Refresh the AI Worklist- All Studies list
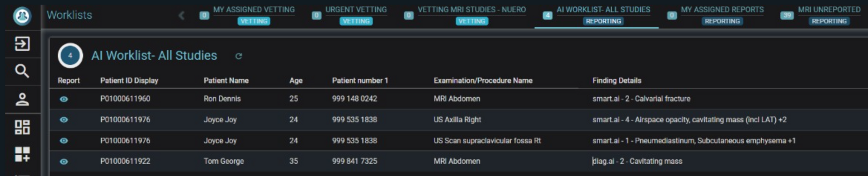Viewport: 868px width, 176px height. pos(239,56)
